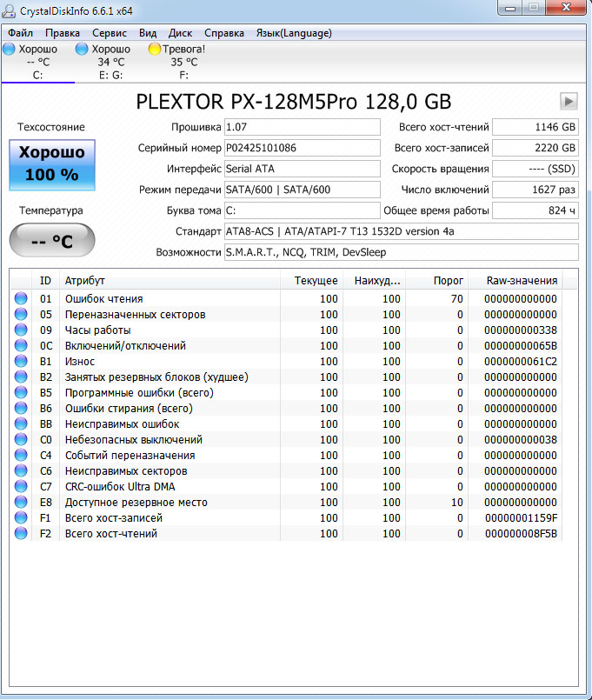This screenshot has height=700, width=592.
Task: Click status icon for 0C Включений/отключений
Action: (21, 345)
